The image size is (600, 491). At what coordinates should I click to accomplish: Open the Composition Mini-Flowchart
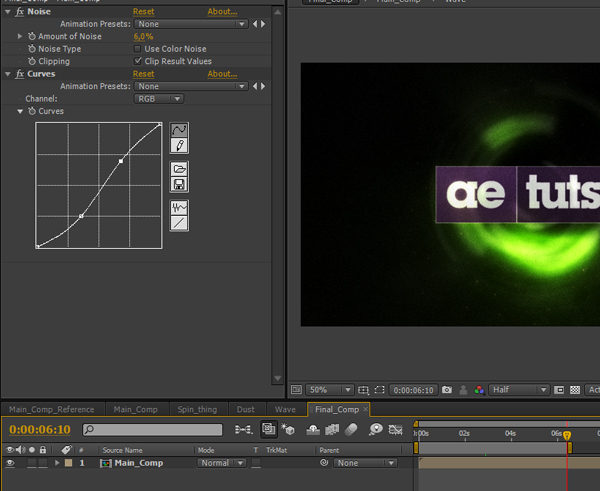(x=244, y=429)
